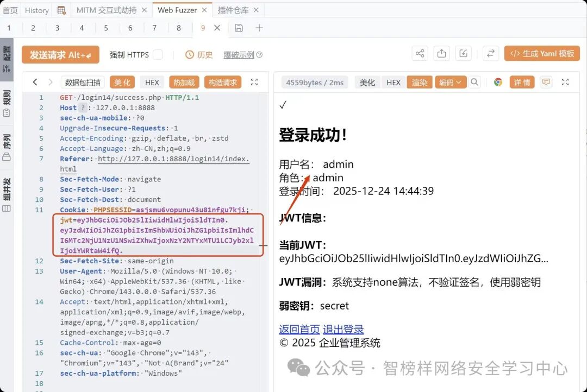Viewport: 587px width, 392px height.
Task: Click the next request arrow
Action: (x=51, y=82)
